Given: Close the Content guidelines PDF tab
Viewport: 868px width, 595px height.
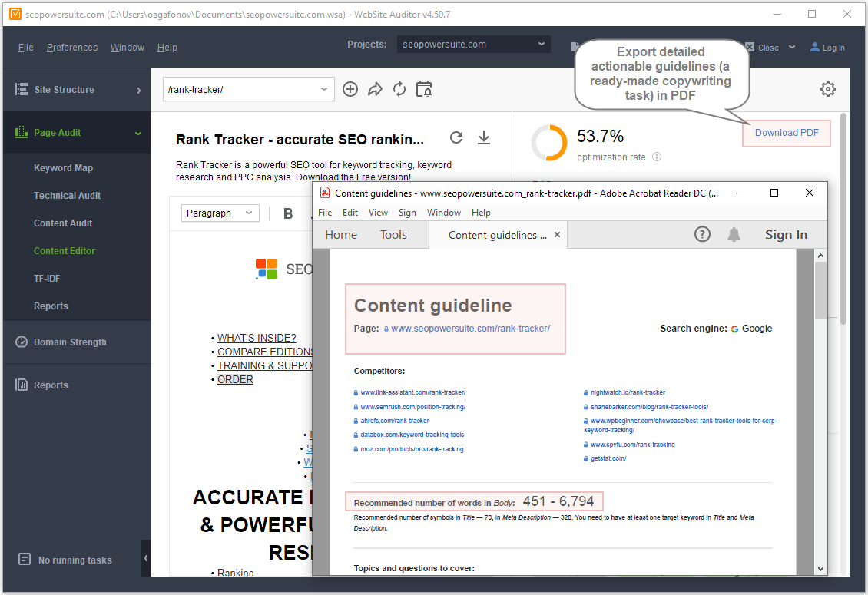Looking at the screenshot, I should (x=557, y=235).
